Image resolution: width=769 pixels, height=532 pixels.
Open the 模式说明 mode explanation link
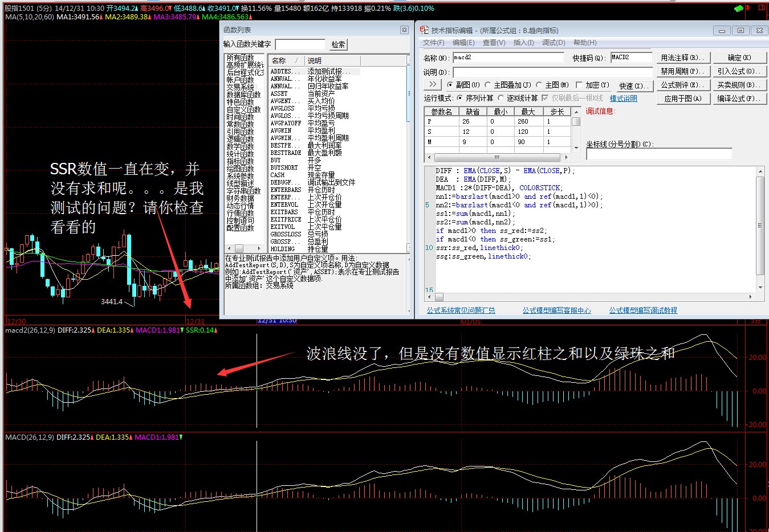(x=624, y=99)
